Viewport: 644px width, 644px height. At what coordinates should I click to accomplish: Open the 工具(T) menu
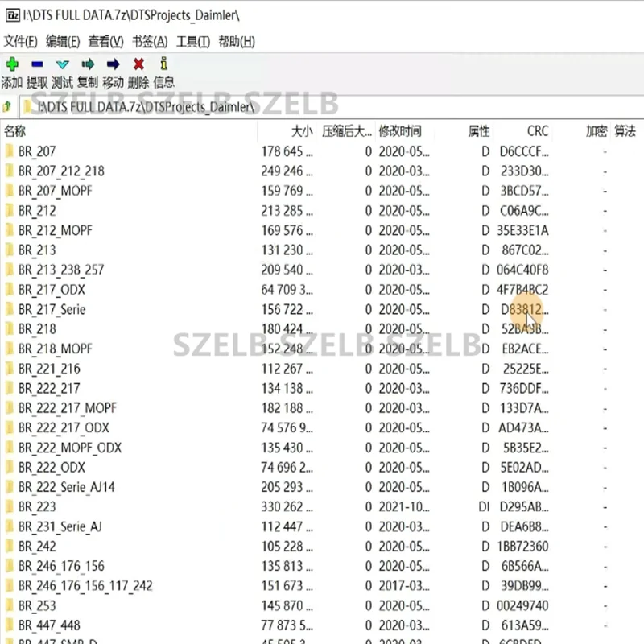[x=193, y=42]
